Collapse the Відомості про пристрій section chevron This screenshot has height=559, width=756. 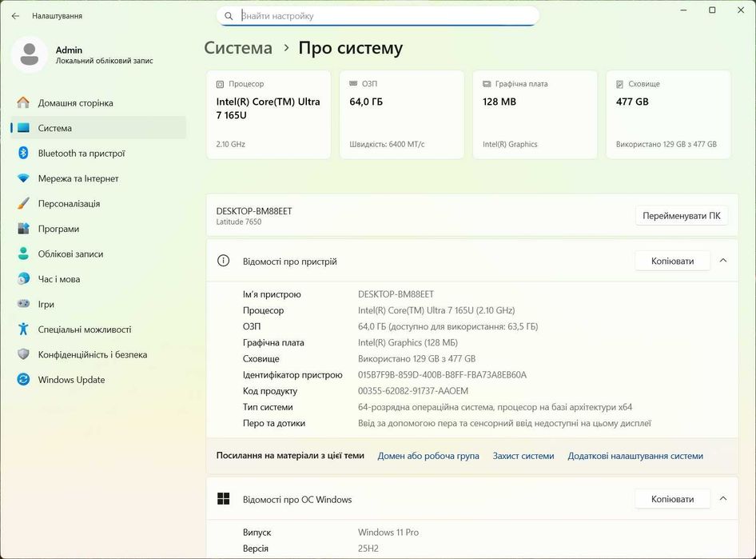tap(722, 261)
